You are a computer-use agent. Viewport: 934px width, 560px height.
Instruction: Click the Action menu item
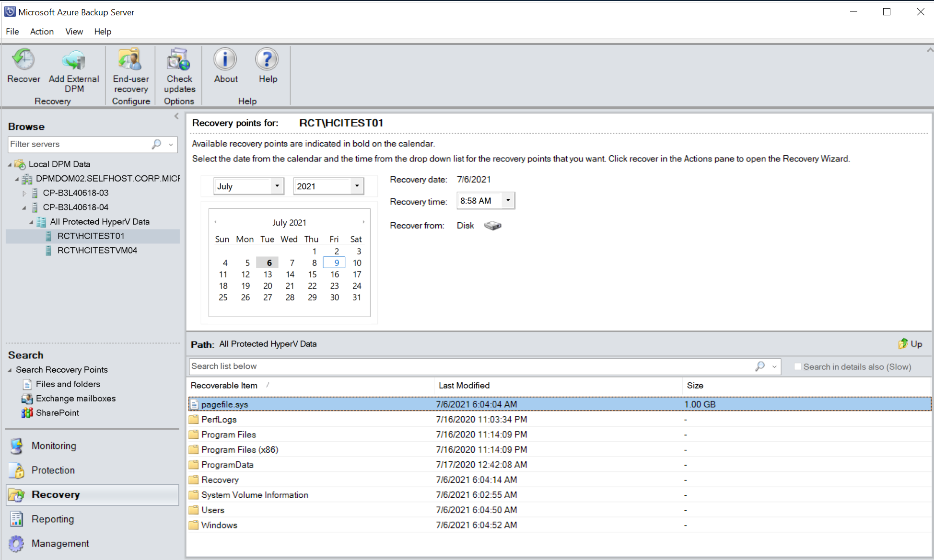(40, 31)
